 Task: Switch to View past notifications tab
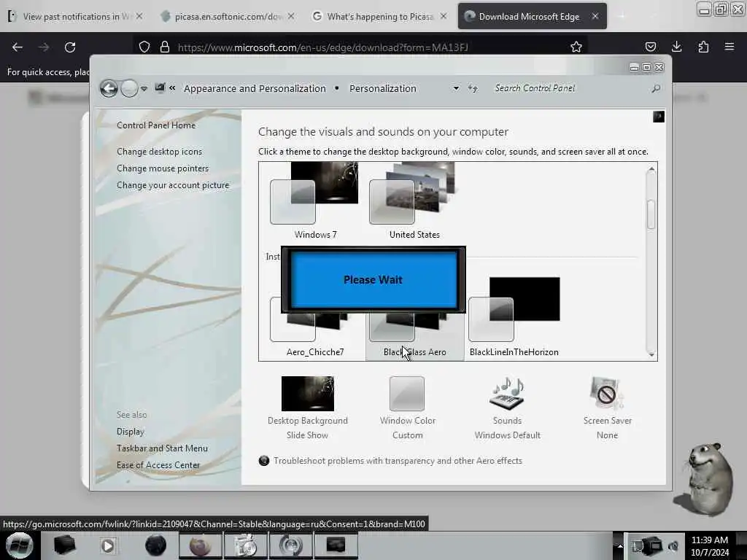71,17
